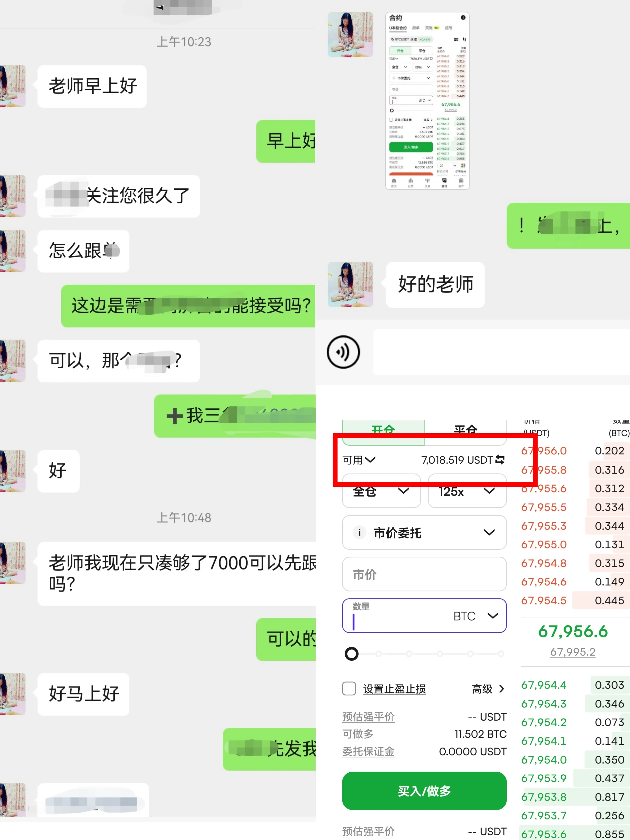This screenshot has width=630, height=840.
Task: Click the info icon on 市价委托
Action: pyautogui.click(x=359, y=532)
